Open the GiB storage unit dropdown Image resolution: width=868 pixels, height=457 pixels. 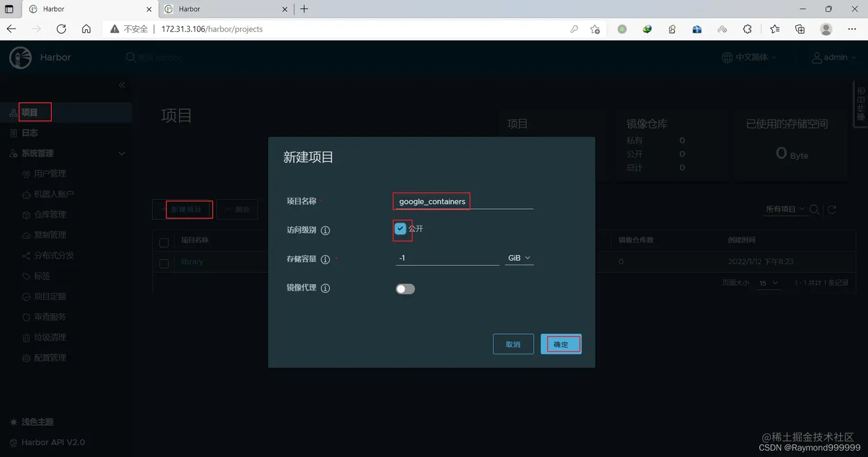(x=518, y=258)
